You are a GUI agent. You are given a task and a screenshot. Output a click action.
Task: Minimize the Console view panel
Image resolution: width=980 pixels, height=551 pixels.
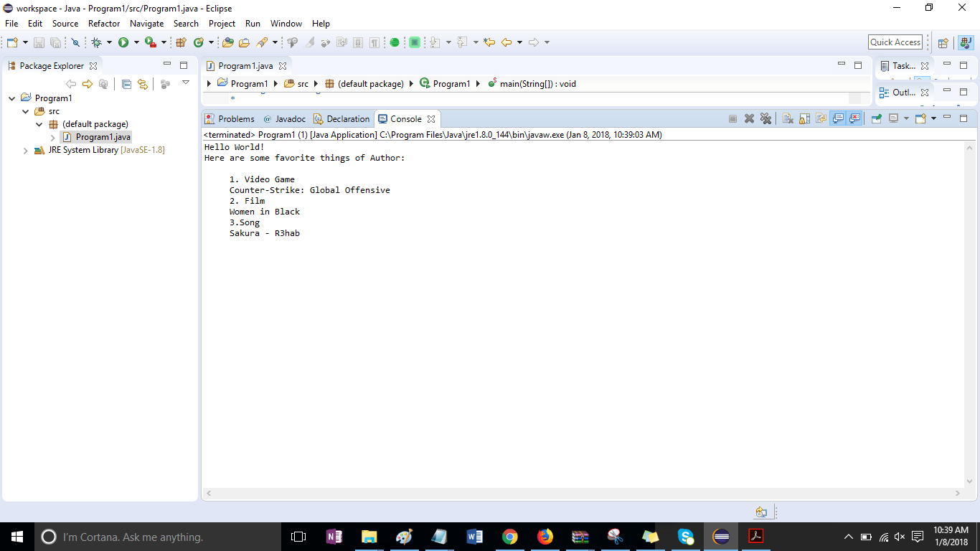click(x=947, y=117)
